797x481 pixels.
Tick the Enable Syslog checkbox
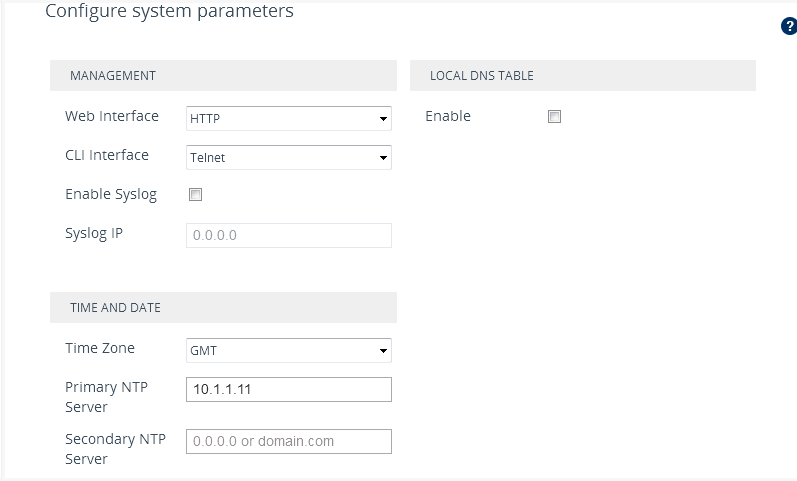[x=196, y=195]
